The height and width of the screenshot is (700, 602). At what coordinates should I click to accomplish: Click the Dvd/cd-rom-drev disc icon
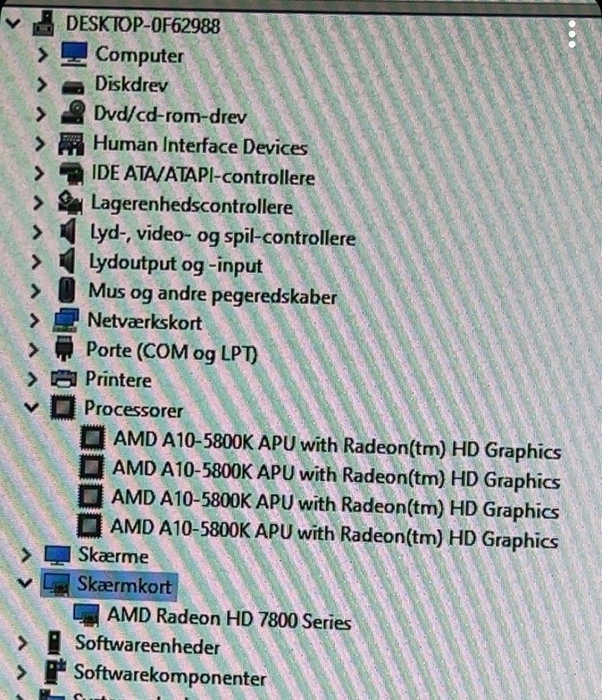point(73,112)
